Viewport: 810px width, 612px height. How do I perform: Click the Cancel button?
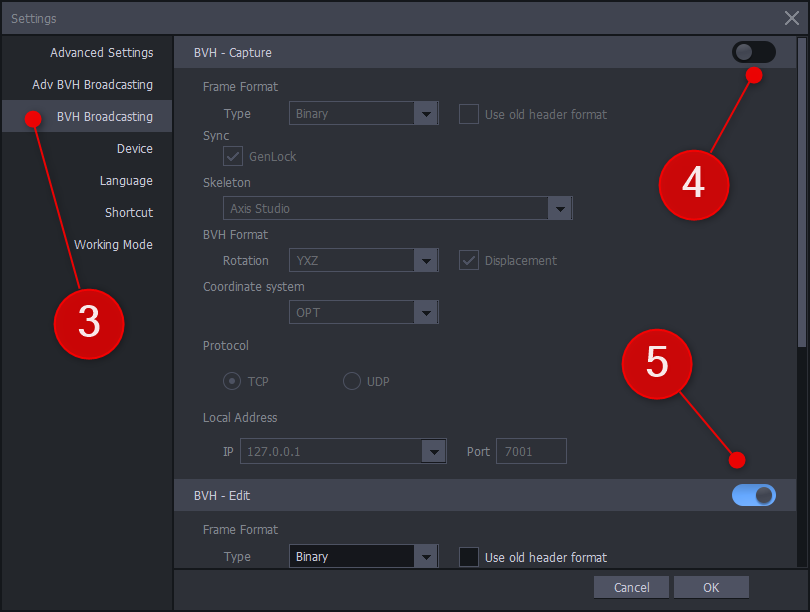[x=631, y=587]
